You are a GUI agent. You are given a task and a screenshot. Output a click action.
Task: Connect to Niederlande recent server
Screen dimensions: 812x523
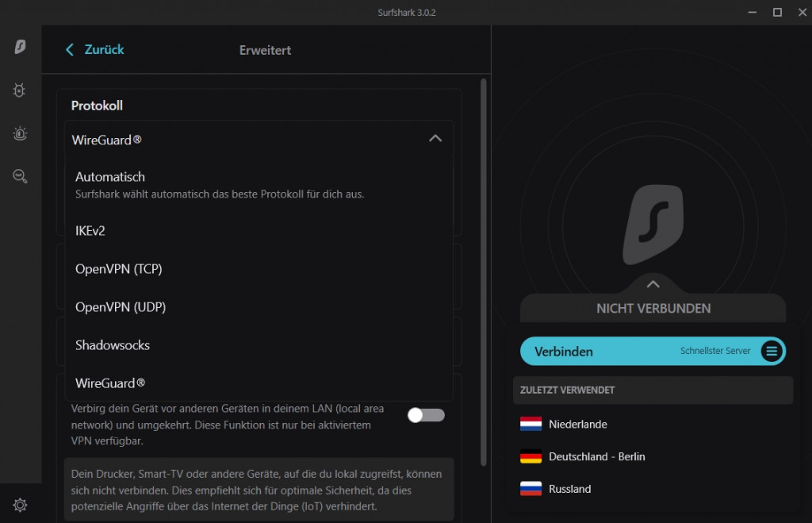coord(653,424)
